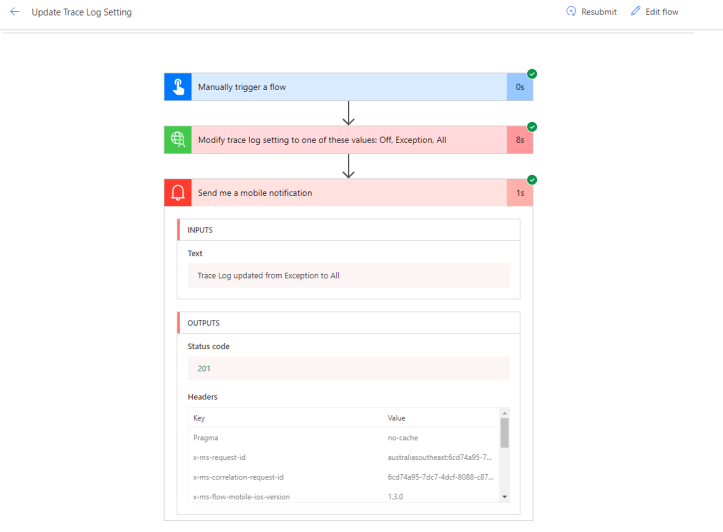Select the x-ms-flow-mobile-ios-version key
Image resolution: width=723 pixels, height=532 pixels.
[x=241, y=497]
